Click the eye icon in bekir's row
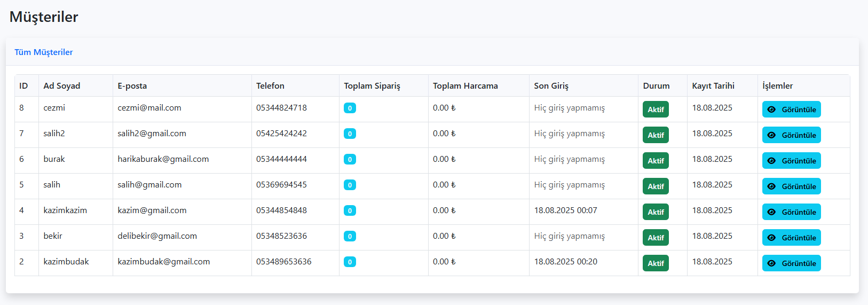Screen dimensions: 868x305 click(x=771, y=238)
